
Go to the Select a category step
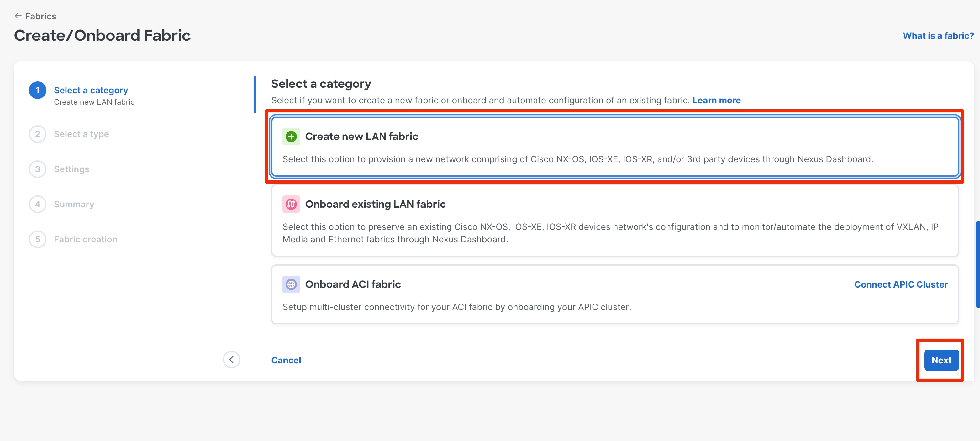pos(91,90)
